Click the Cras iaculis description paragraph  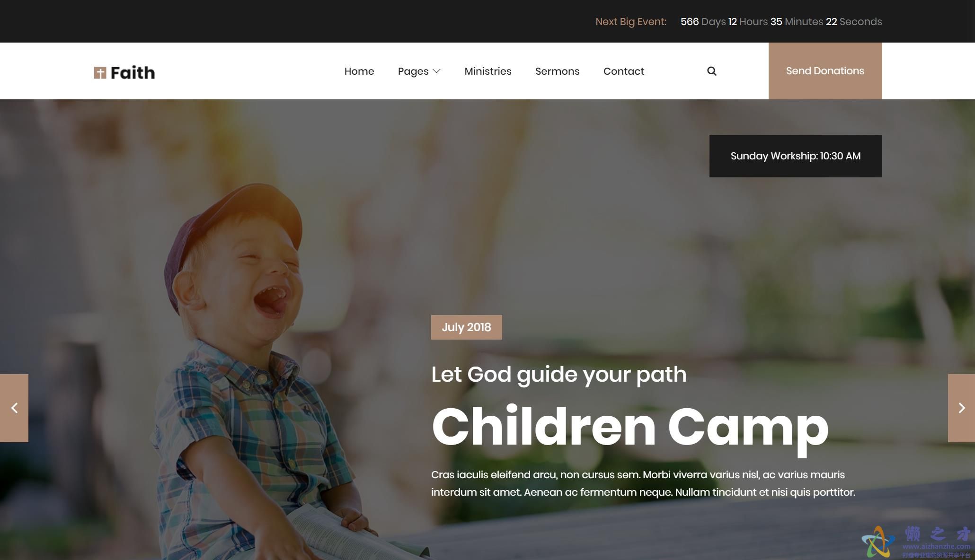pyautogui.click(x=643, y=483)
